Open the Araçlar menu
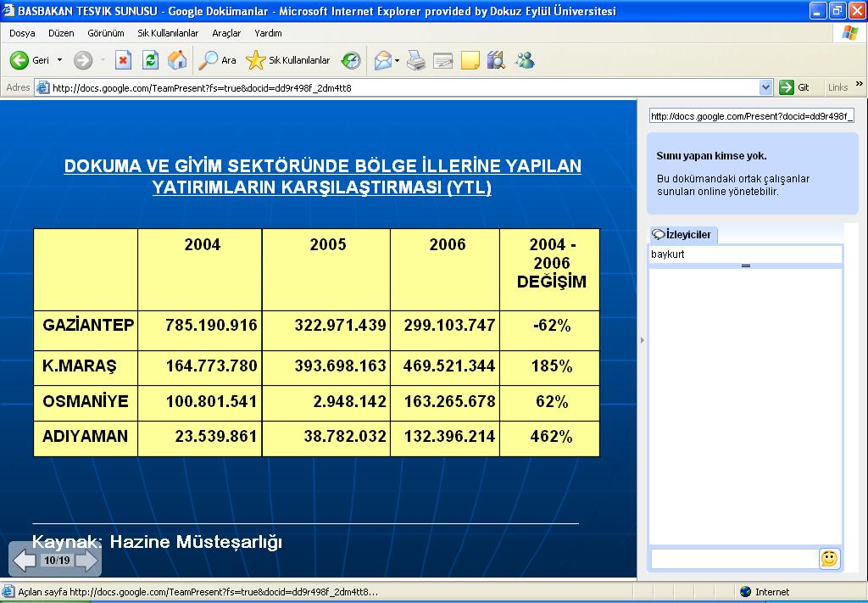Screen dimensions: 868x603 226,33
